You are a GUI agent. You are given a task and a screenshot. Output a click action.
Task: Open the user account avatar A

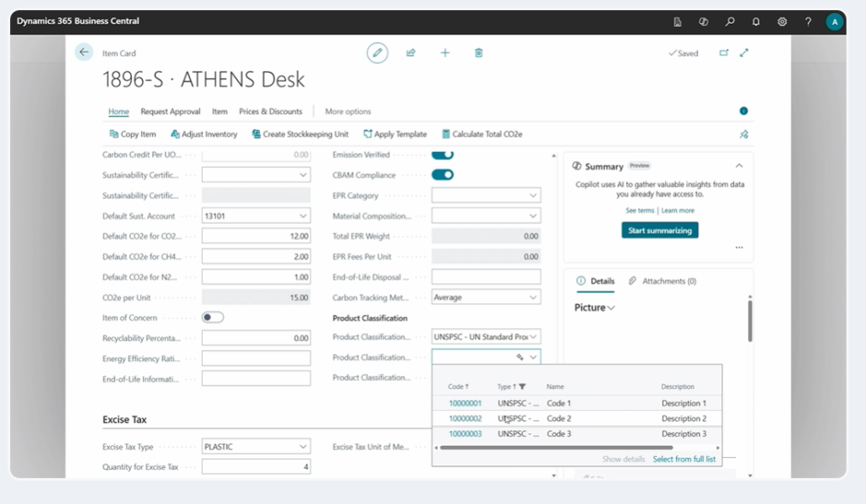(x=835, y=22)
